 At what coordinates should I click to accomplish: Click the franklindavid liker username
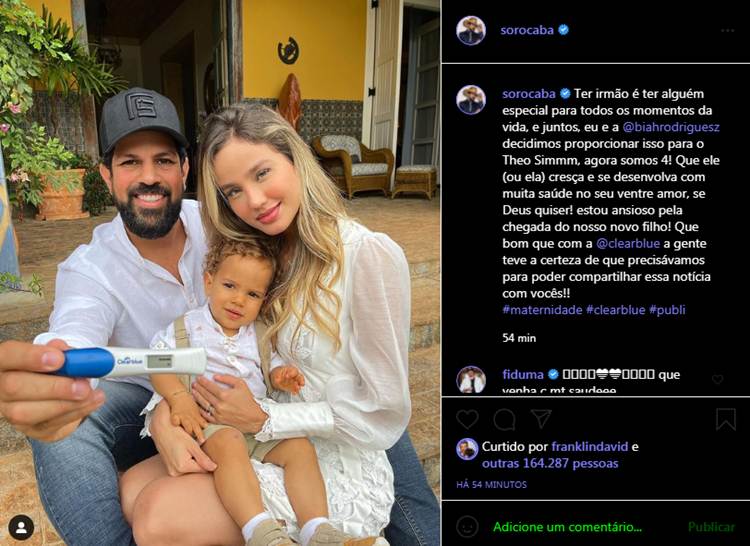point(590,447)
